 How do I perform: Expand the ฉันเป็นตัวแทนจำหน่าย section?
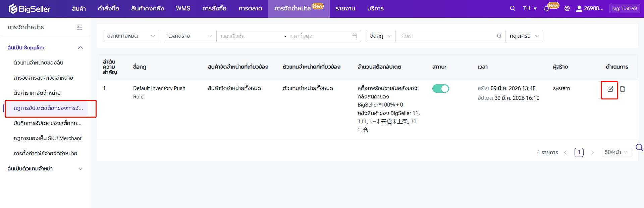[80, 169]
